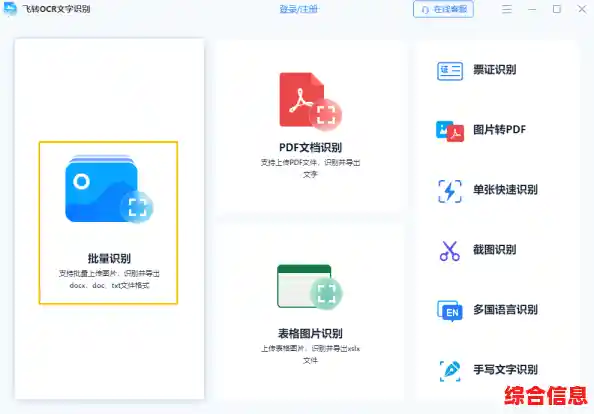594x414 pixels.
Task: Click the red PDF document icon
Action: point(311,101)
